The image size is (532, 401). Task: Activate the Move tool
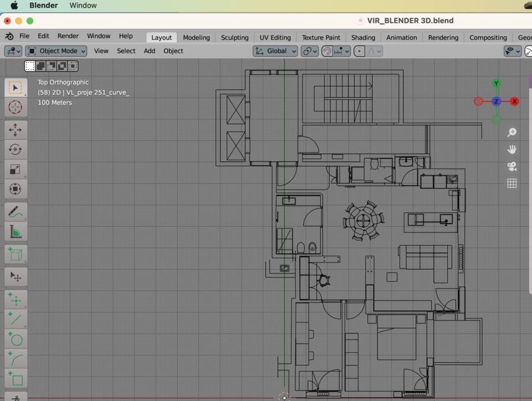click(x=15, y=130)
